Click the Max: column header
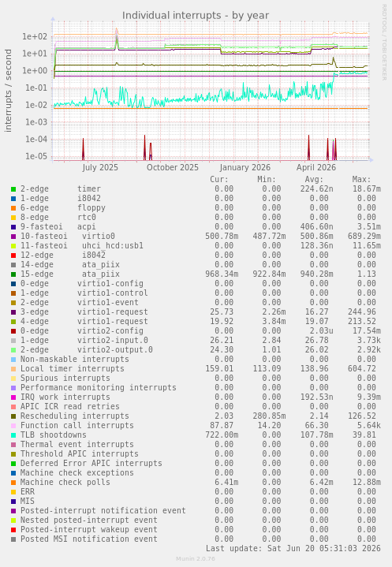 (361, 179)
